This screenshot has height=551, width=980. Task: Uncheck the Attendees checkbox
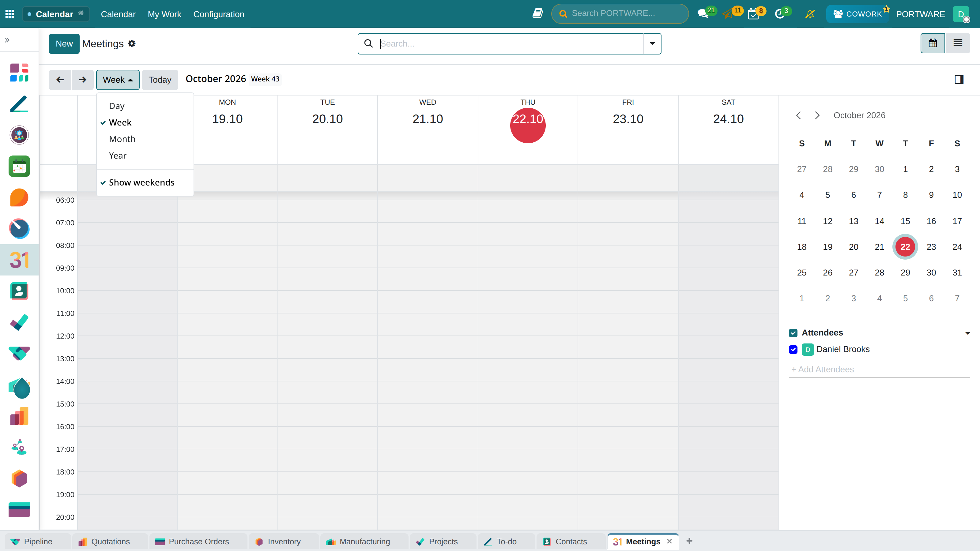793,333
